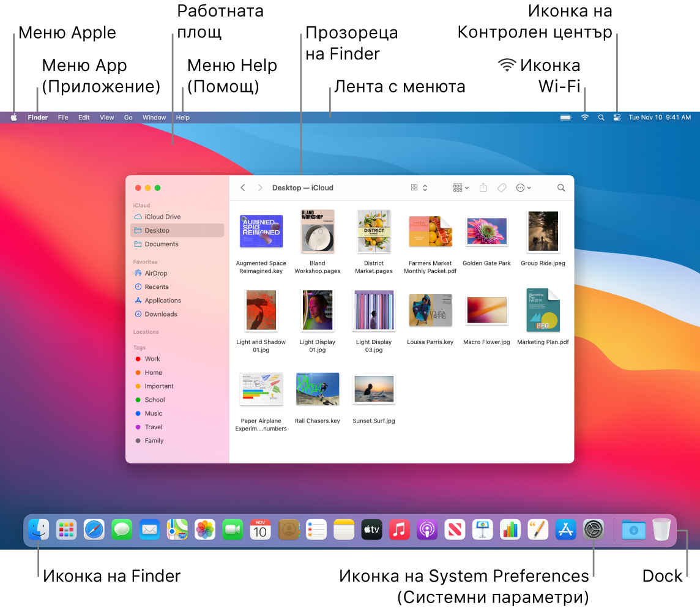700x611 pixels.
Task: Launch the Music app in the Dock
Action: coord(399,529)
